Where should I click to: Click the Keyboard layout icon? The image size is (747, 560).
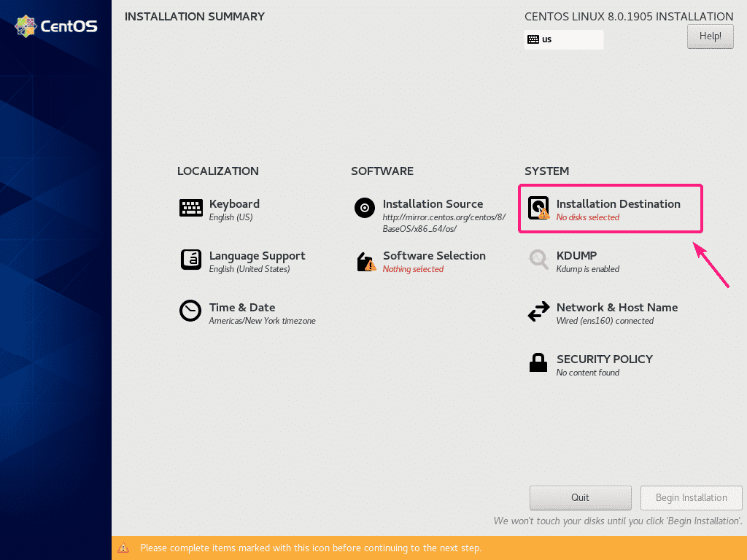190,208
